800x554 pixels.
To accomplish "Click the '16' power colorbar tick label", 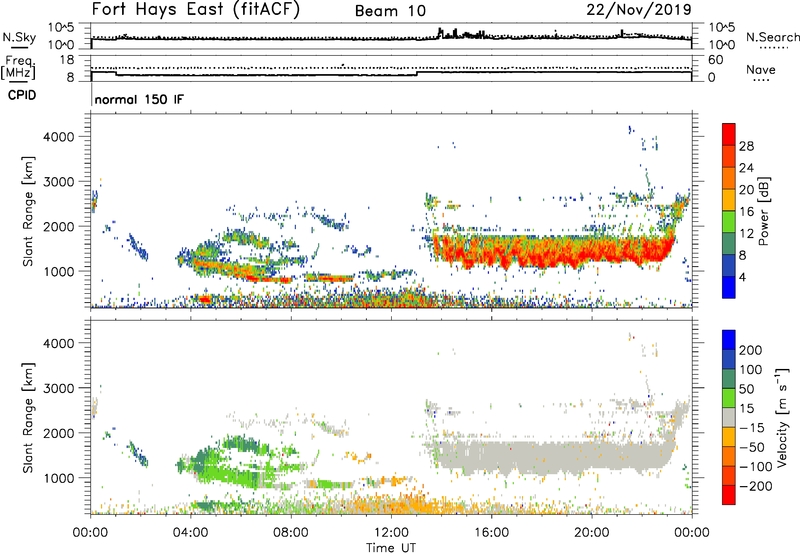I will click(746, 212).
